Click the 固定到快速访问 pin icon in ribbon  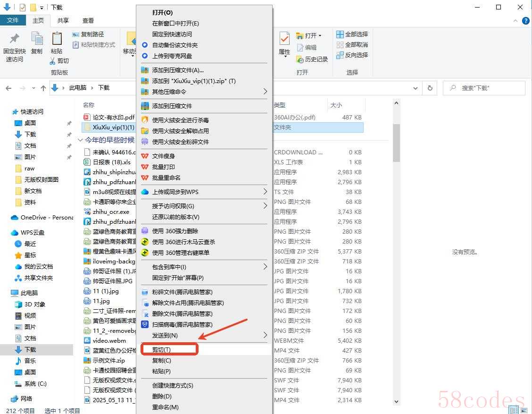15,39
